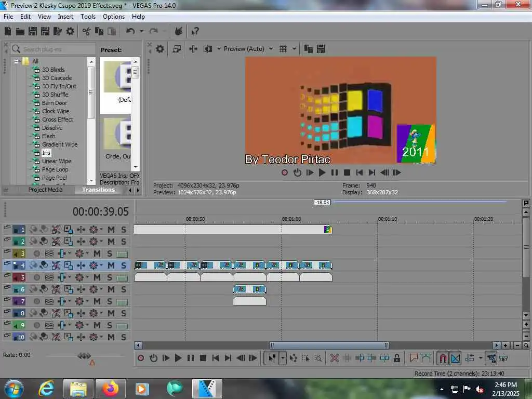
Task: Click Zoom Edit Tool magnifier icon
Action: point(318,358)
